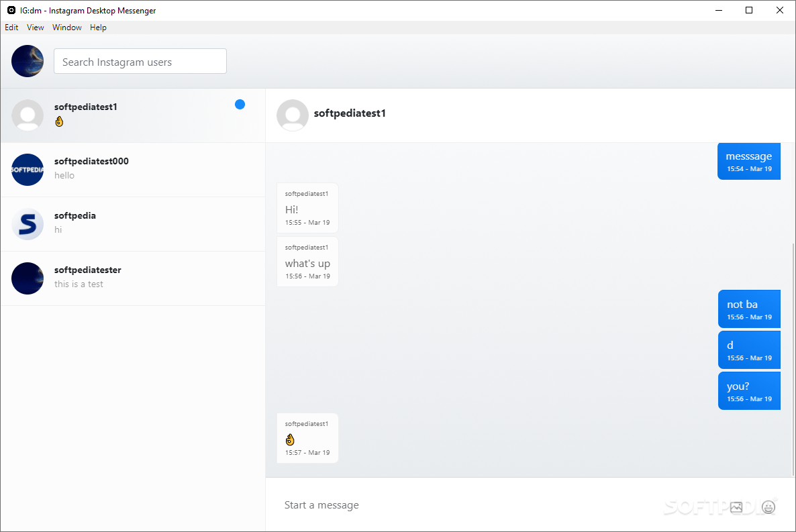Open the Edit menu
The image size is (796, 532).
(11, 28)
